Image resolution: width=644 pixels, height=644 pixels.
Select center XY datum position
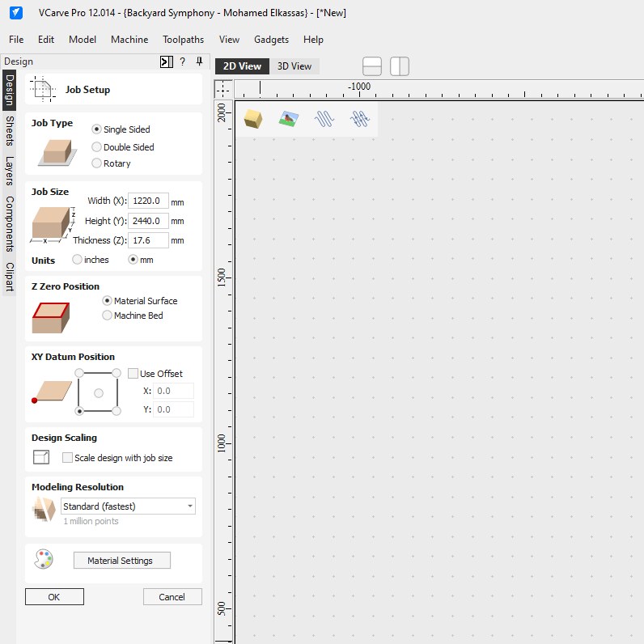(99, 393)
